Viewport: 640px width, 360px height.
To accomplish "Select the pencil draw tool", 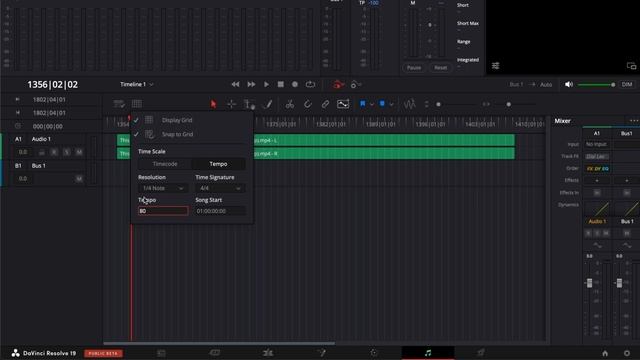I will [267, 104].
